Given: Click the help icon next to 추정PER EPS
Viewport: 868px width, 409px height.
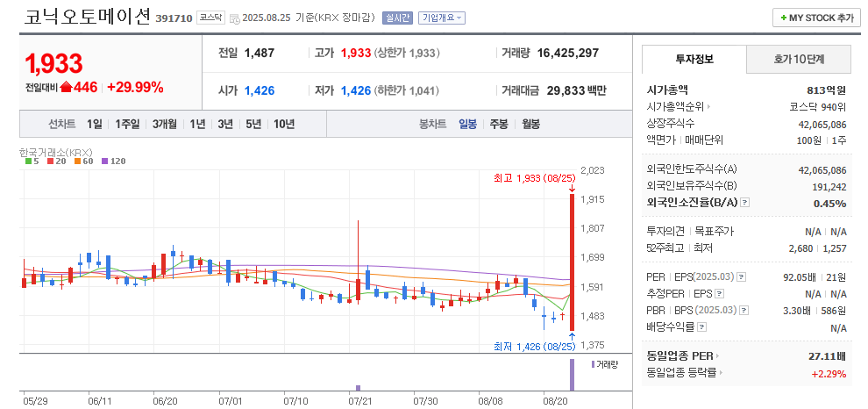Looking at the screenshot, I should tap(720, 294).
